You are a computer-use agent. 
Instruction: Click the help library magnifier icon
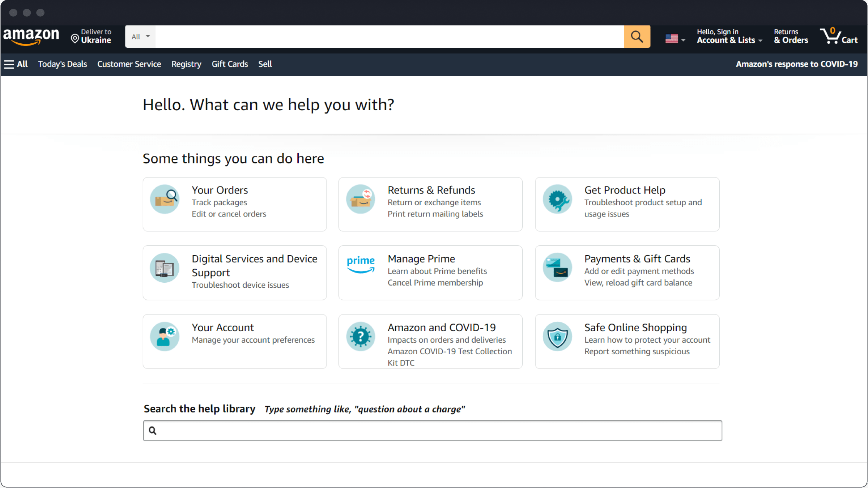click(x=153, y=431)
